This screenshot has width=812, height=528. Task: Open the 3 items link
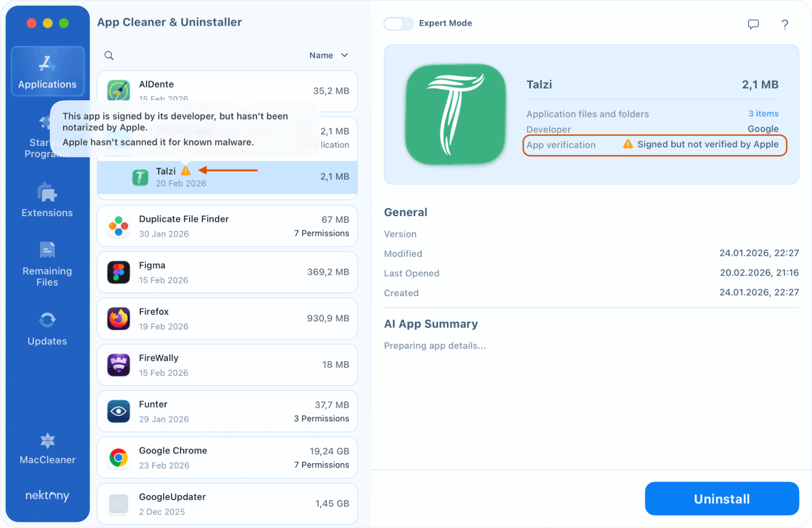pyautogui.click(x=763, y=114)
